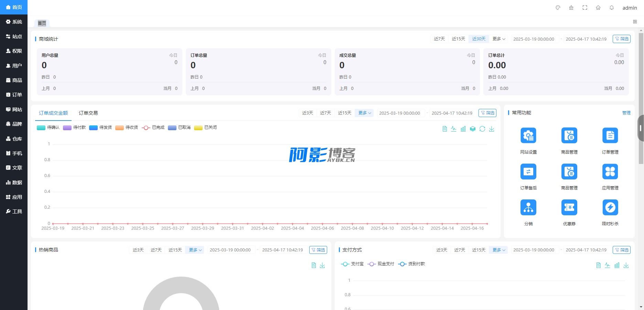Screen dimensions: 644x310
Task: Select 近15天 in 商城统计
Action: 458,39
